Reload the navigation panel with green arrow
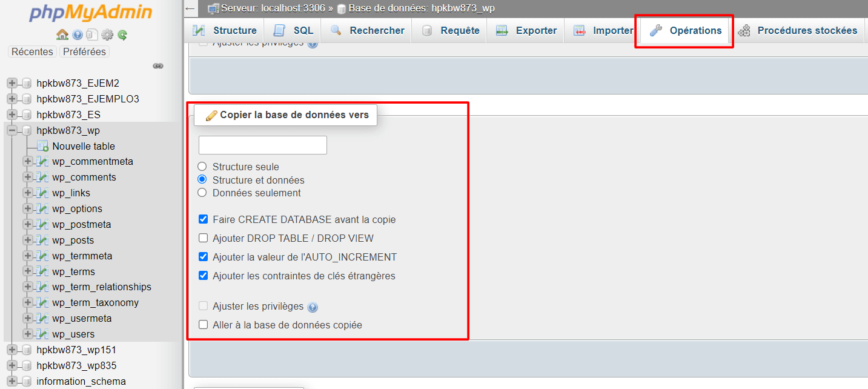Viewport: 868px width, 389px height. pyautogui.click(x=122, y=35)
